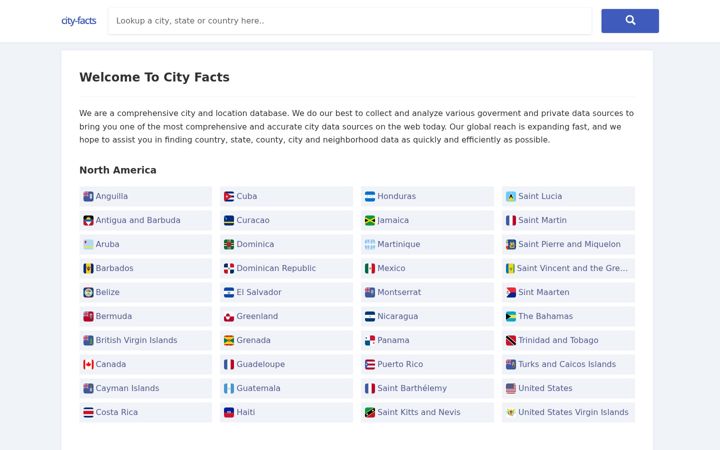Viewport: 720px width, 450px height.
Task: Click the Saint Lucia flag icon
Action: pyautogui.click(x=511, y=197)
